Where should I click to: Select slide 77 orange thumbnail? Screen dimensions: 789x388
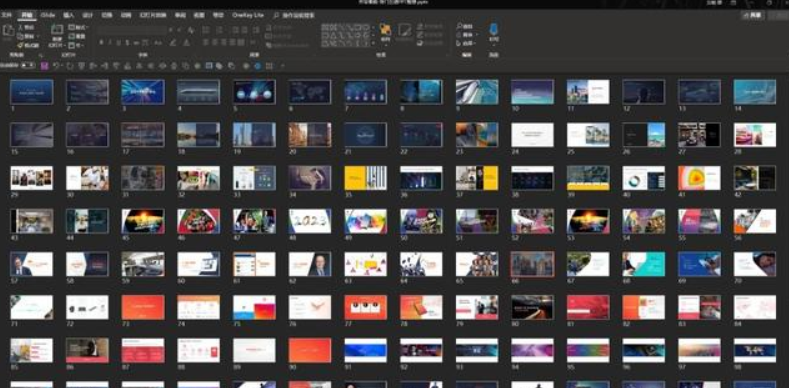[366, 307]
